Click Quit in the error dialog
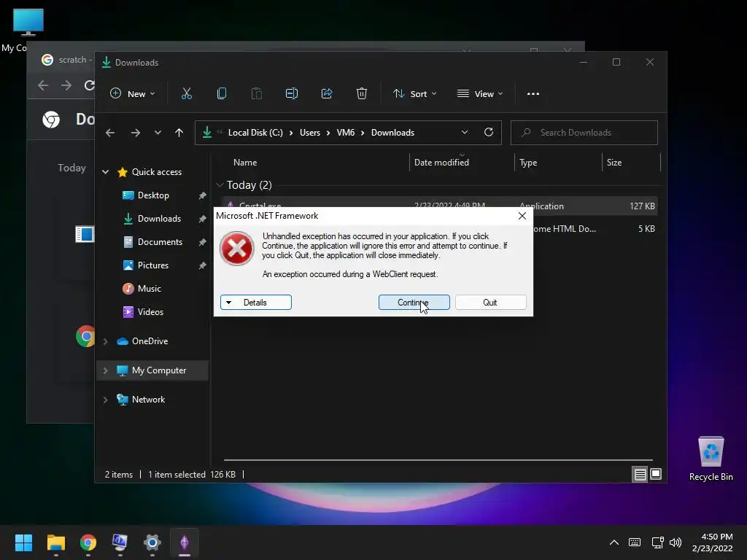Image resolution: width=747 pixels, height=560 pixels. click(x=491, y=303)
